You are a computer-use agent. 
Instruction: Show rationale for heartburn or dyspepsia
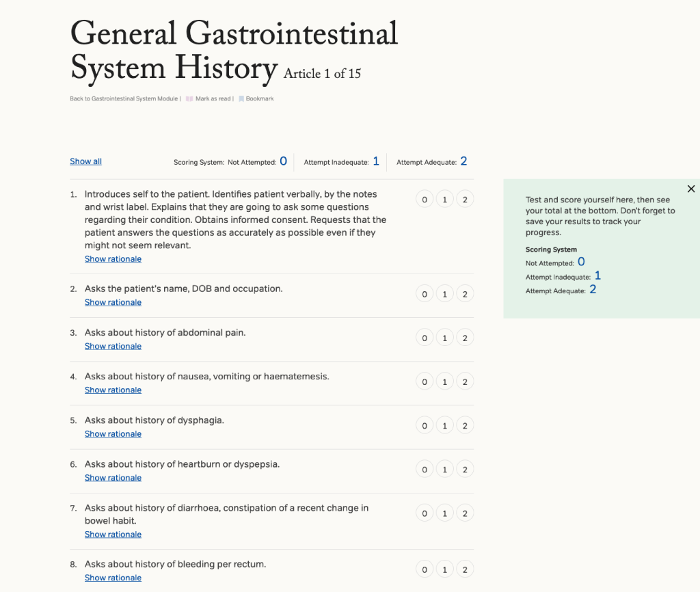(x=113, y=477)
